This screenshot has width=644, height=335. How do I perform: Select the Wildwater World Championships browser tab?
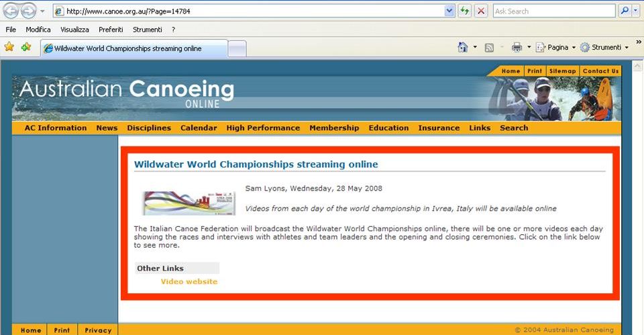(134, 48)
